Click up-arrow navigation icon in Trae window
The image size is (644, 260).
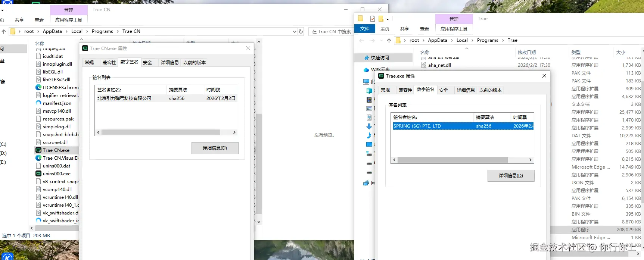(389, 40)
